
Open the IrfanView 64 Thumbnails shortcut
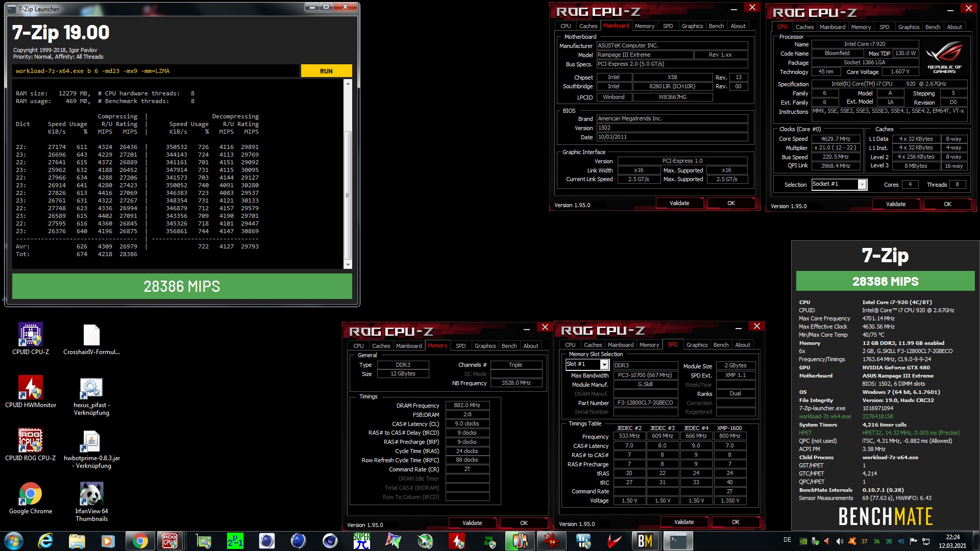click(x=91, y=502)
